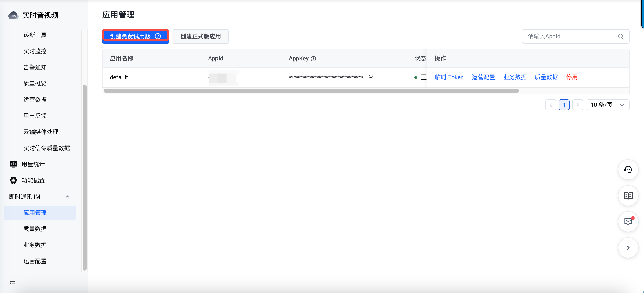Click 创建正式版应用 button
644x293 pixels.
tap(200, 36)
